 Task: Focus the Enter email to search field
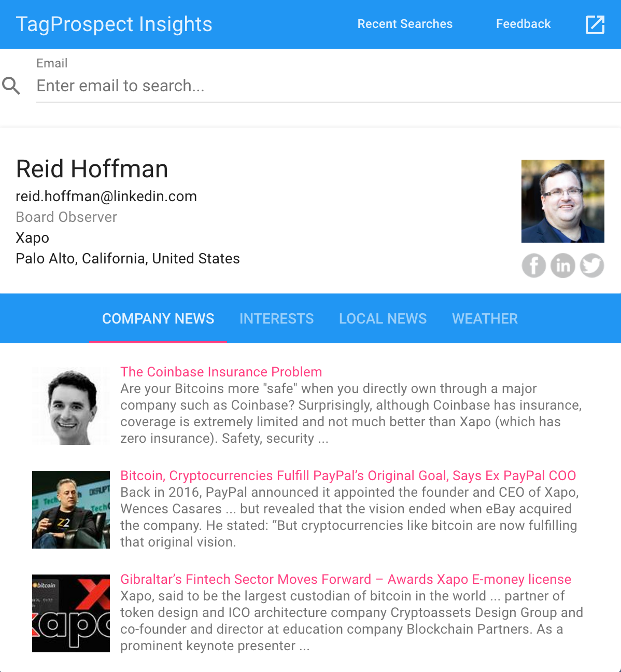click(x=329, y=86)
